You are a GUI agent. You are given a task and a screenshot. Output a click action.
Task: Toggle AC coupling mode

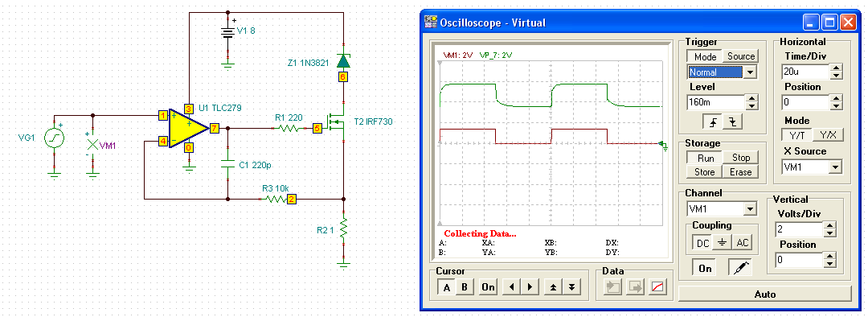(742, 243)
